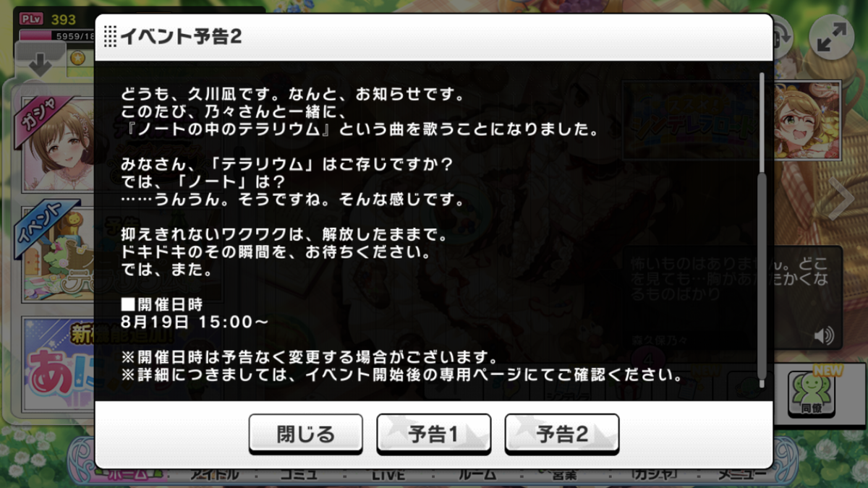Open the winking idol card thumbnail
Image resolution: width=868 pixels, height=488 pixels.
(807, 119)
